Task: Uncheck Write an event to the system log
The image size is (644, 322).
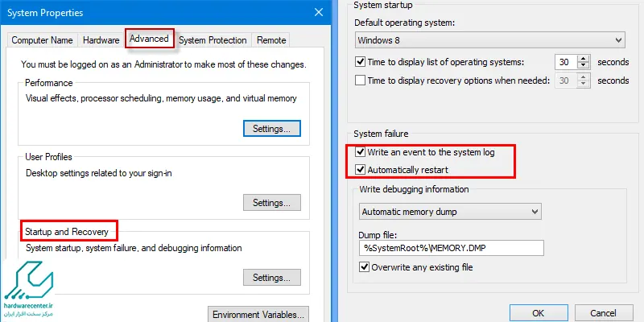Action: [x=360, y=152]
